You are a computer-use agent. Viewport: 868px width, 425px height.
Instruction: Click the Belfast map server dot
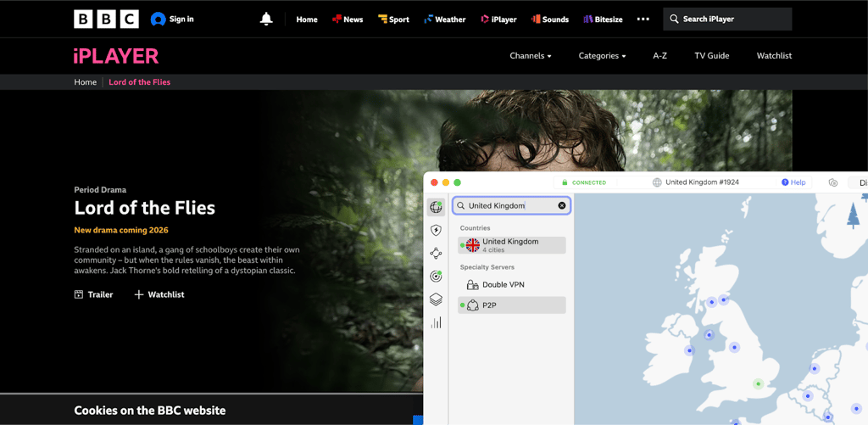709,335
